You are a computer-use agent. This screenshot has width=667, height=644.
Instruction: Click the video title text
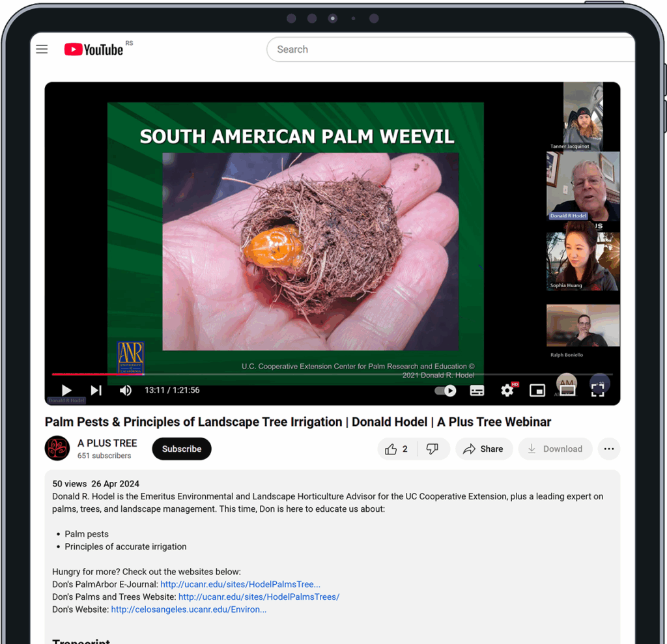click(x=298, y=422)
